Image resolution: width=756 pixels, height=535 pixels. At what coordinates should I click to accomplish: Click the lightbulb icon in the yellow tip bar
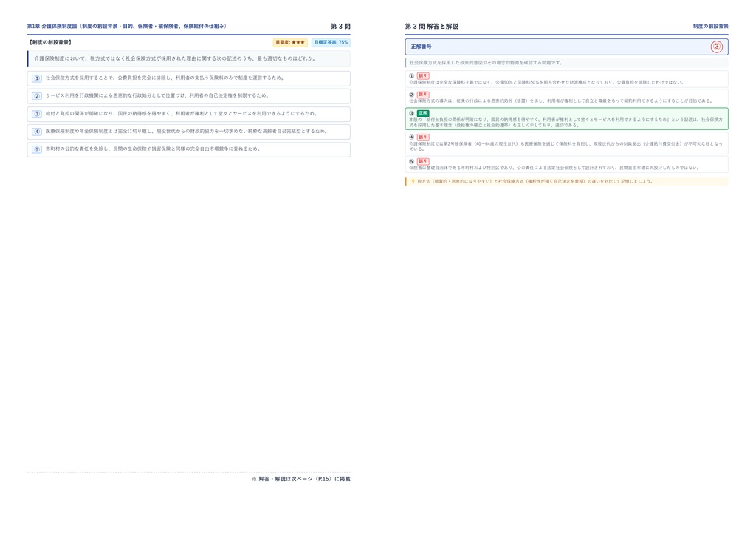point(413,181)
